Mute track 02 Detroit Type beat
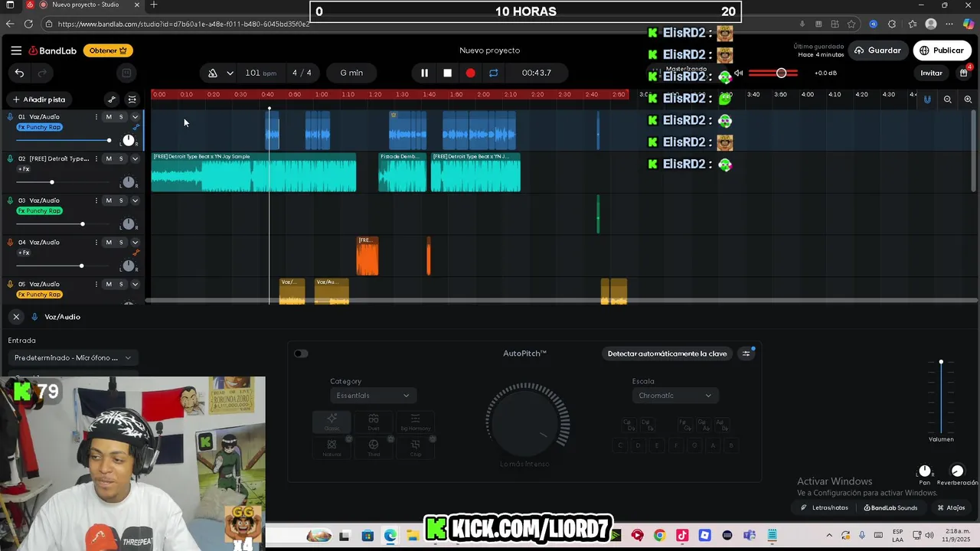Viewport: 980px width, 551px height. click(109, 159)
